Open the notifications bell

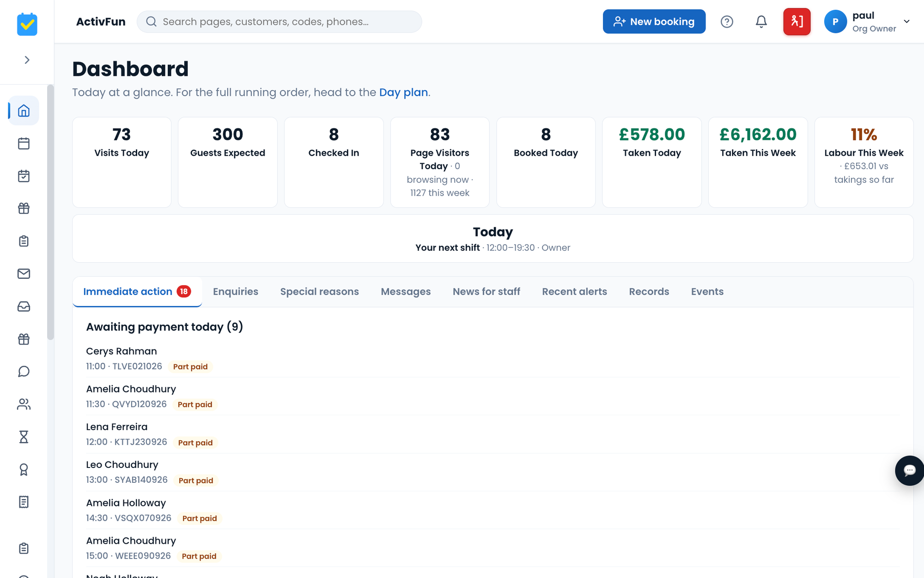pyautogui.click(x=761, y=22)
